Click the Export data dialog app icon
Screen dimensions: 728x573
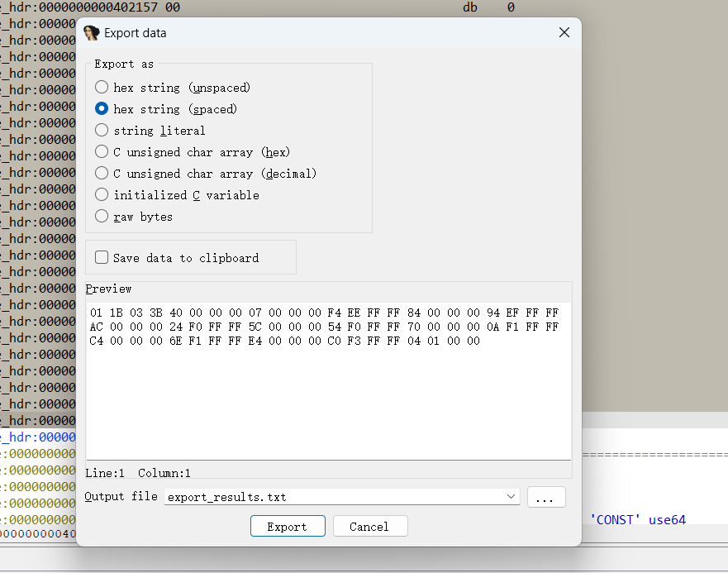coord(92,33)
